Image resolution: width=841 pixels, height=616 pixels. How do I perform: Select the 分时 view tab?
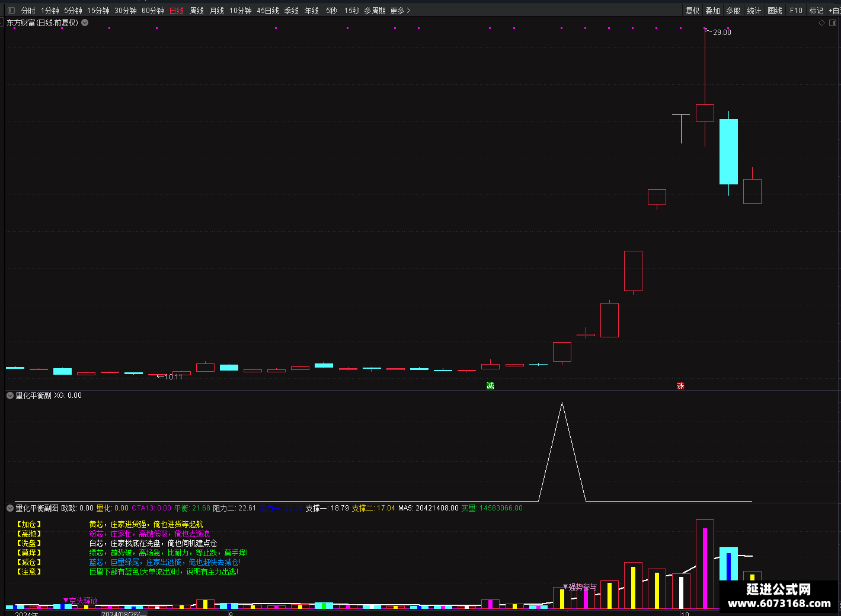click(28, 11)
